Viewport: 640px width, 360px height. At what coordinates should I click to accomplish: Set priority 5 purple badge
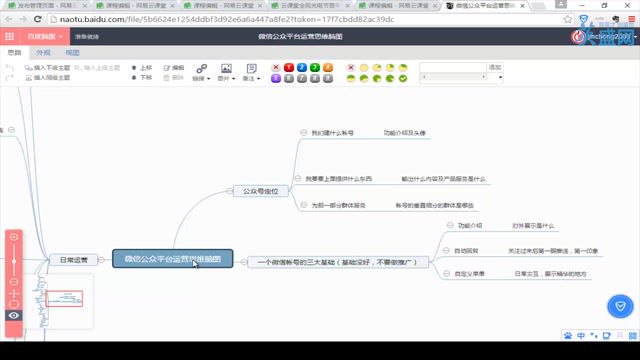coord(276,78)
